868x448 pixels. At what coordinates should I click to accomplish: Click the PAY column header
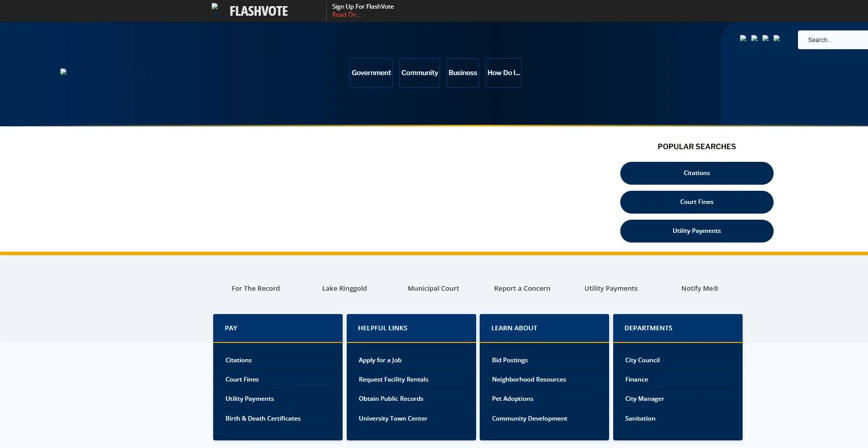click(x=278, y=328)
